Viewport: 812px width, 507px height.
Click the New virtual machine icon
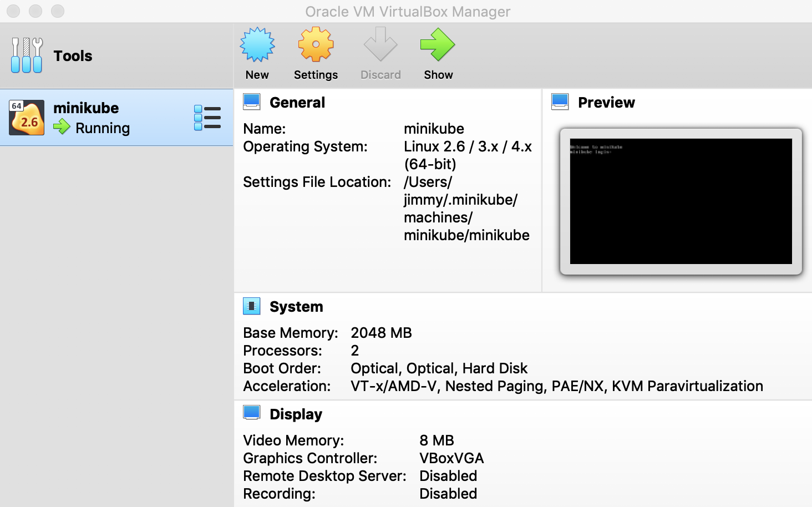tap(257, 44)
